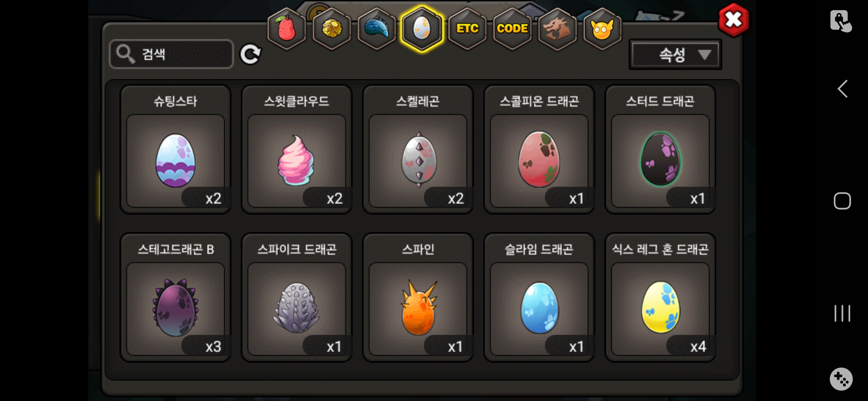Choose the 스파인 orange spiky egg
868x401 pixels.
click(x=418, y=297)
